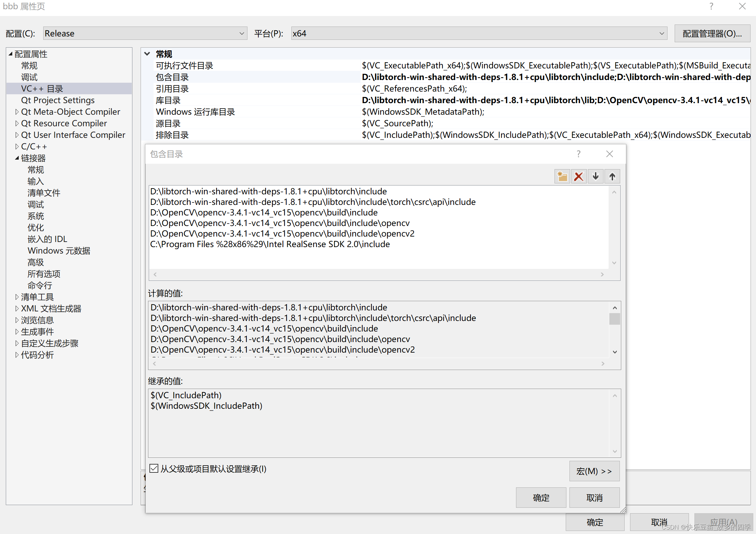Select 清单文件 under 链接器
Image resolution: width=756 pixels, height=534 pixels.
click(44, 193)
